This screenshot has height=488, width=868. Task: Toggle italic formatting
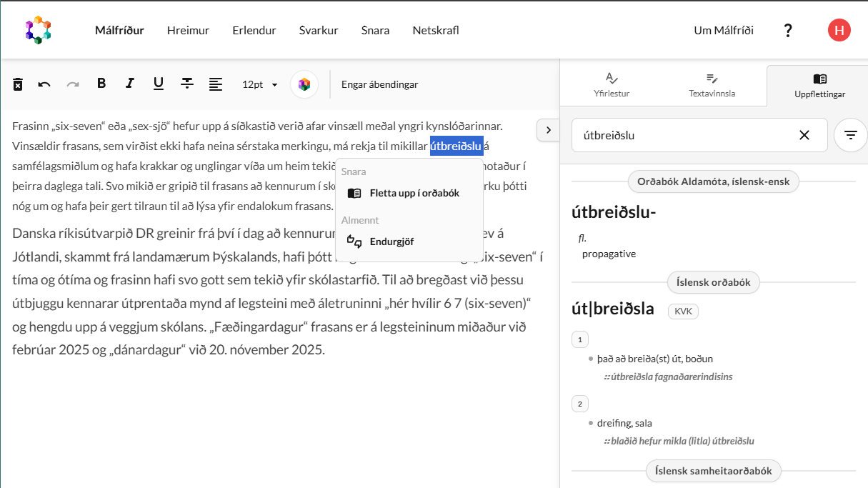[x=130, y=84]
